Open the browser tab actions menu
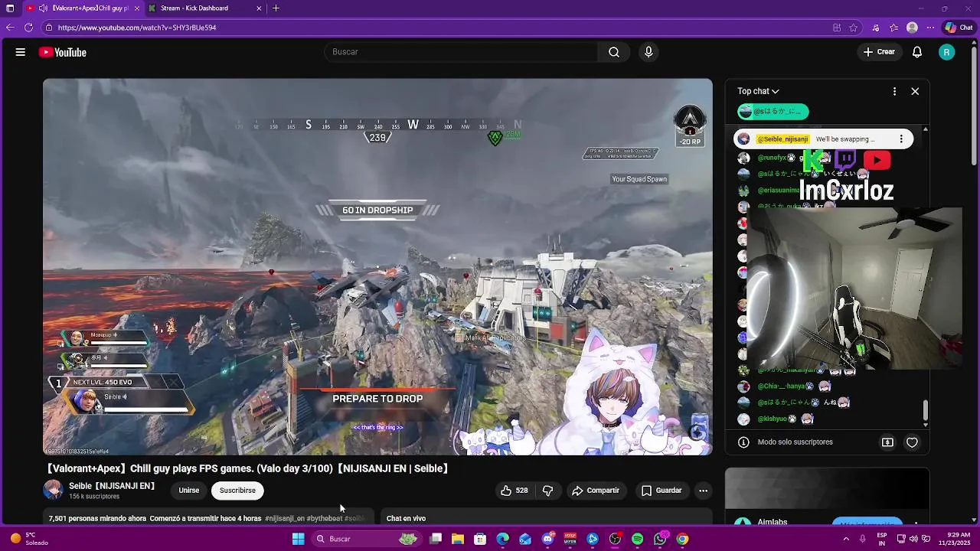The height and width of the screenshot is (551, 980). point(10,8)
